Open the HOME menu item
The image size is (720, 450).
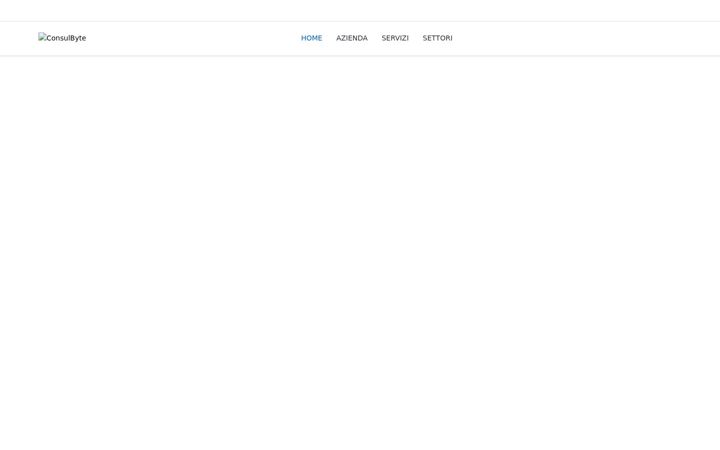coord(311,38)
